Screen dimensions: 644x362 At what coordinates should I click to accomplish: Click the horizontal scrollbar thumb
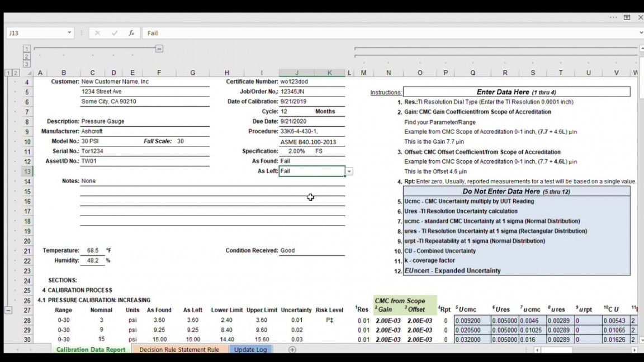pos(556,350)
